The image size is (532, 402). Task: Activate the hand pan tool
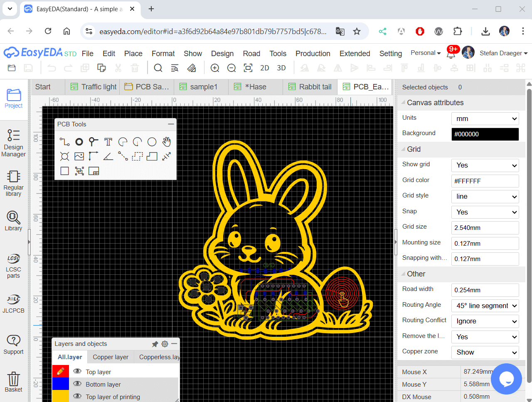166,142
